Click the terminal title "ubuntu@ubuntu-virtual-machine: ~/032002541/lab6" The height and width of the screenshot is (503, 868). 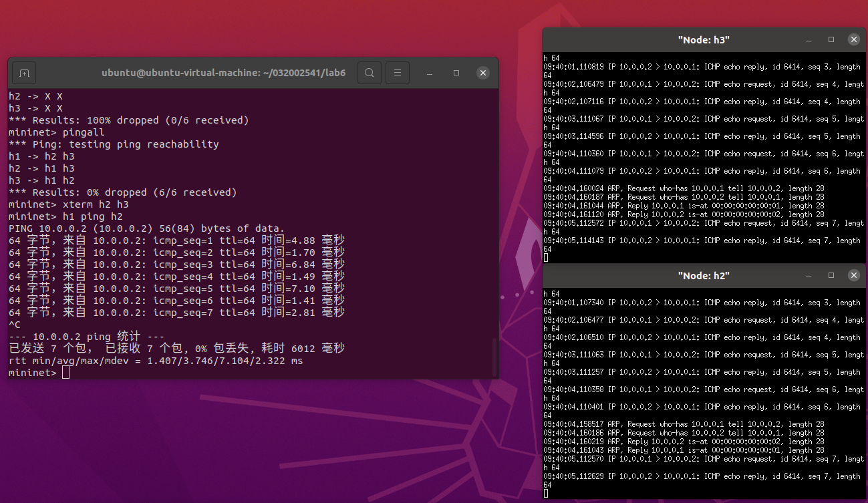coord(224,73)
